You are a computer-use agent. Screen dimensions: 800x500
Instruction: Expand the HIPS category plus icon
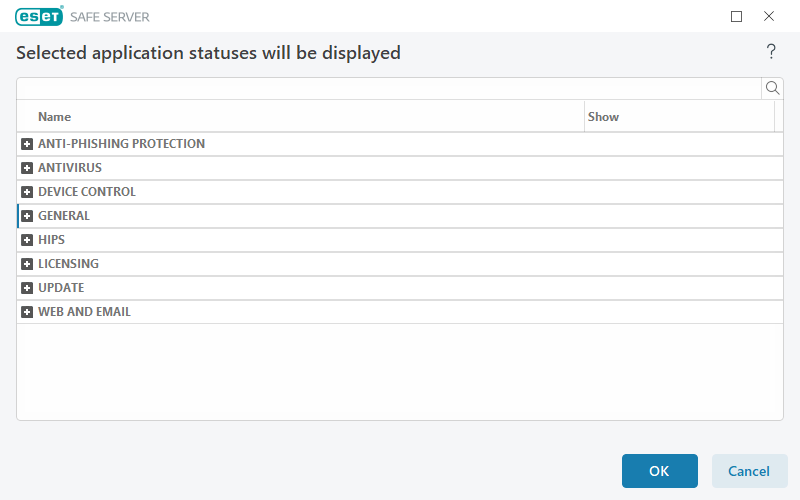click(28, 240)
